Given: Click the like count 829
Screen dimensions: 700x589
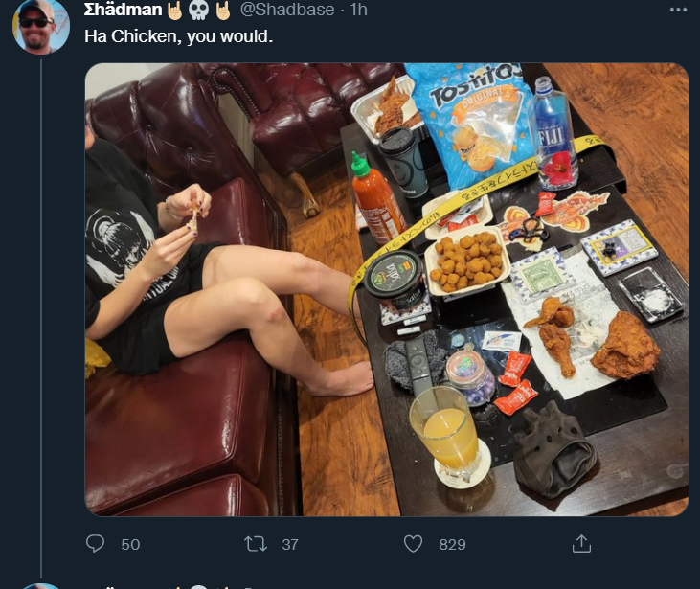Looking at the screenshot, I should click(x=452, y=544).
